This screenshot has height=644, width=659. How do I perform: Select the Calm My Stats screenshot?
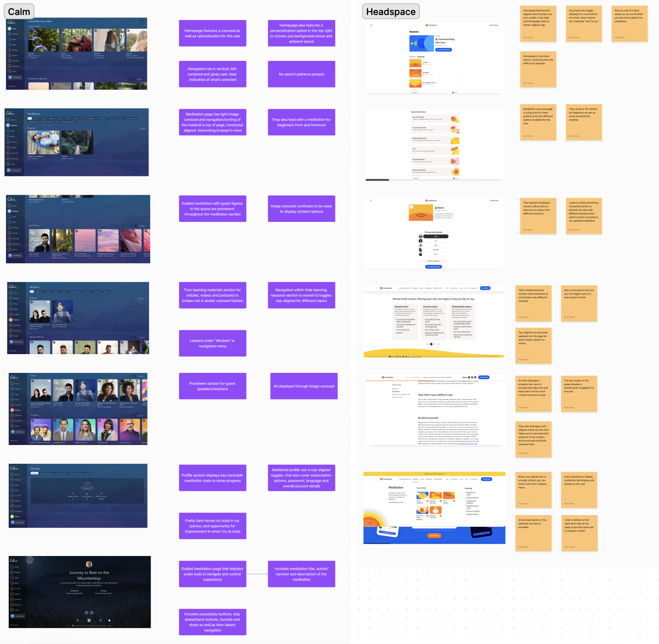[x=78, y=496]
